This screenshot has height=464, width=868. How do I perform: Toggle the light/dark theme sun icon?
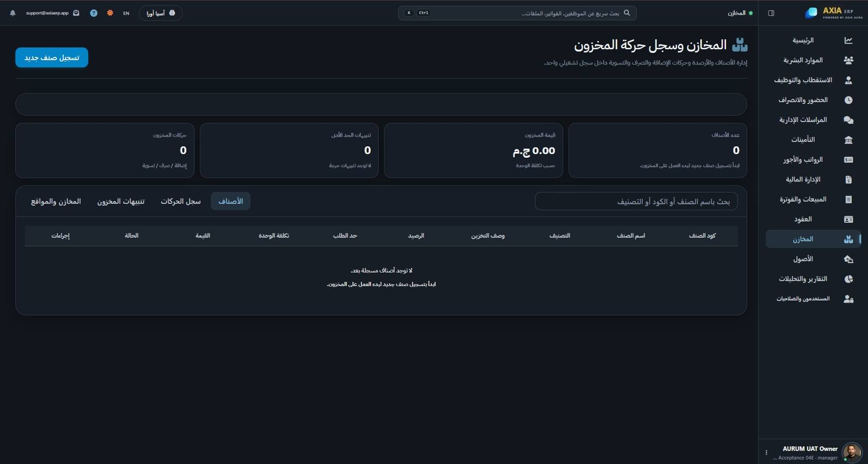[110, 13]
